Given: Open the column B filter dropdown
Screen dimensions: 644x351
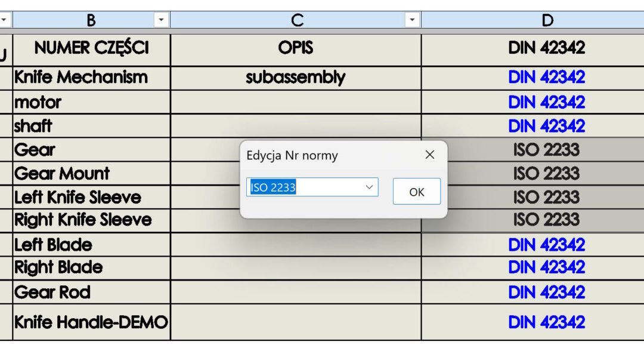Looking at the screenshot, I should coord(161,20).
